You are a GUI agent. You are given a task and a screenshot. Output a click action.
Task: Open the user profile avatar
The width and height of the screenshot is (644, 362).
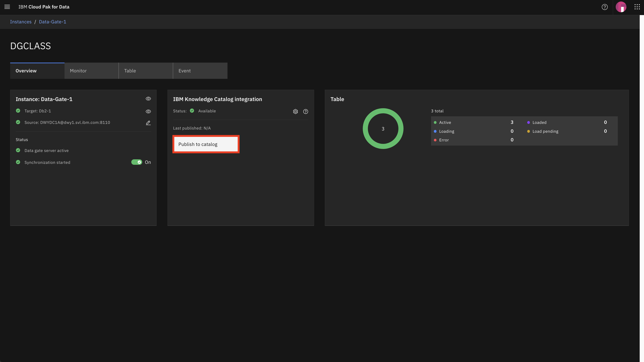[621, 7]
